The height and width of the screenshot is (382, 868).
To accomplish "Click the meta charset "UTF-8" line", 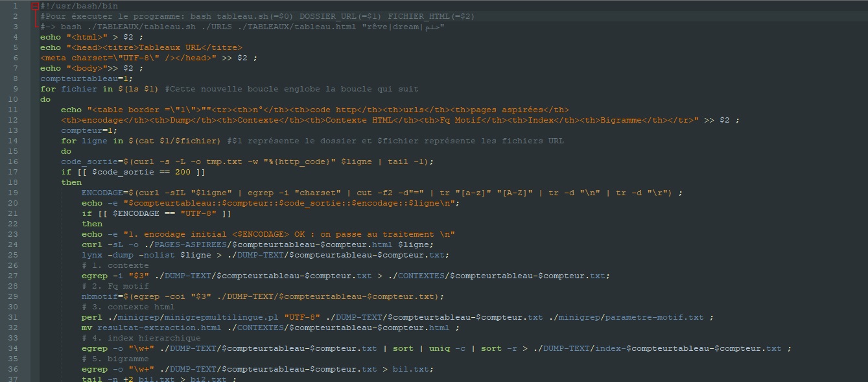I will click(x=149, y=58).
